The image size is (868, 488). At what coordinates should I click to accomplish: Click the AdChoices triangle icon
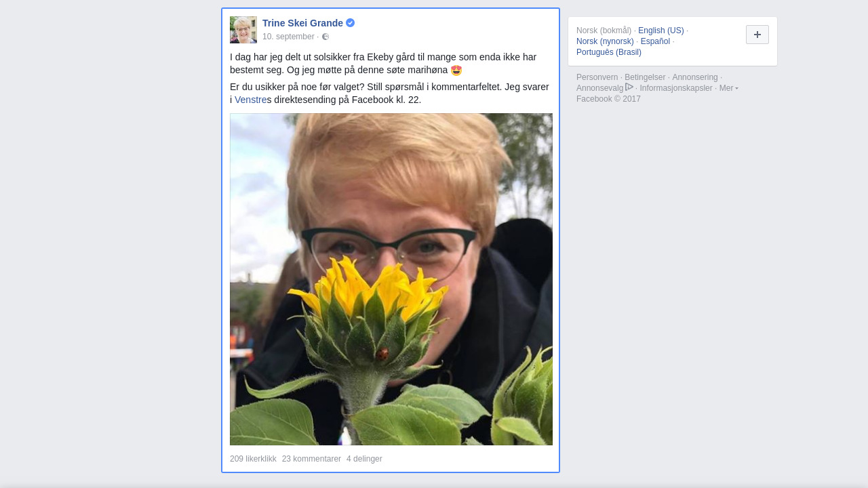point(629,87)
